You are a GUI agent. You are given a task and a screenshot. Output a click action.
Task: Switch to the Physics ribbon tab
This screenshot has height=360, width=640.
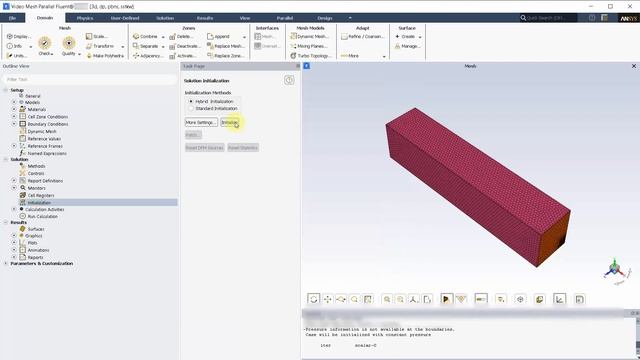(84, 18)
